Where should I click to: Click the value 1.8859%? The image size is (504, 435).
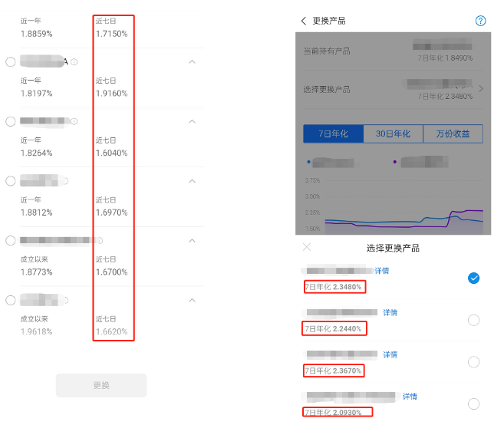36,34
